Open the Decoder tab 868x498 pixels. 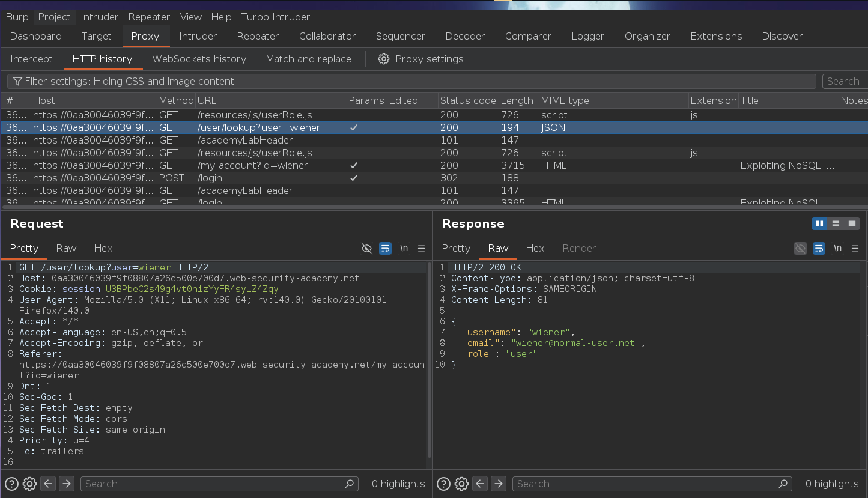click(x=465, y=36)
